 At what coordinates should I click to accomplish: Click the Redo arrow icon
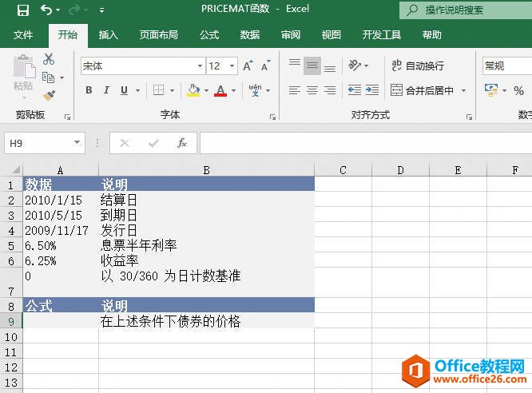(x=74, y=10)
